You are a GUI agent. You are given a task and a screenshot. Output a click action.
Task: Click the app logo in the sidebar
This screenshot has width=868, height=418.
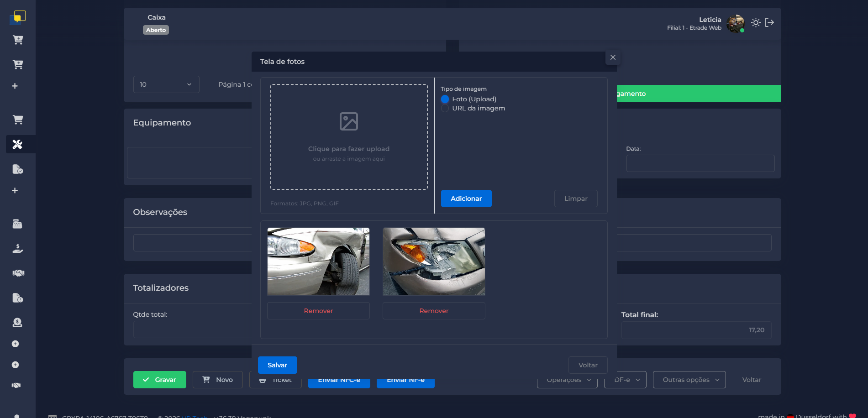click(17, 17)
